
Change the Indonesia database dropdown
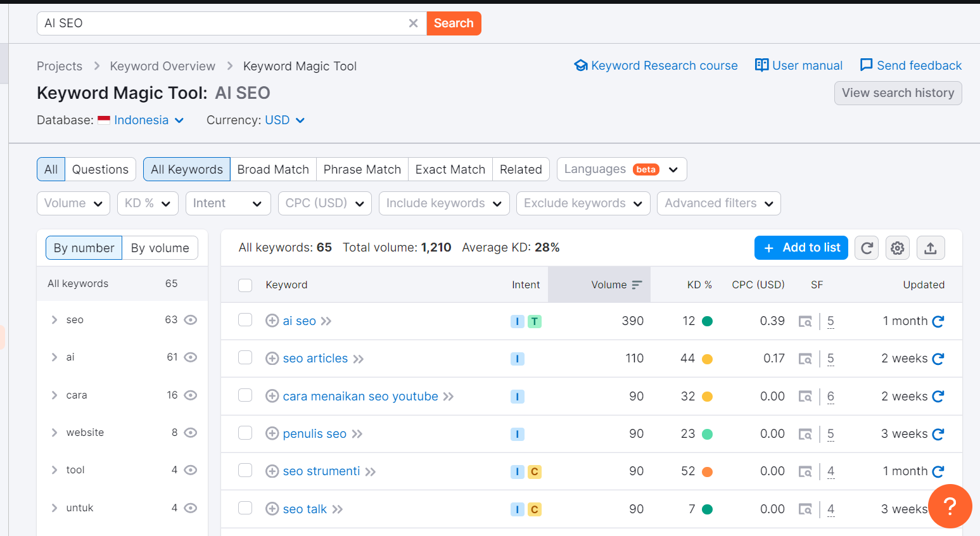pyautogui.click(x=141, y=120)
